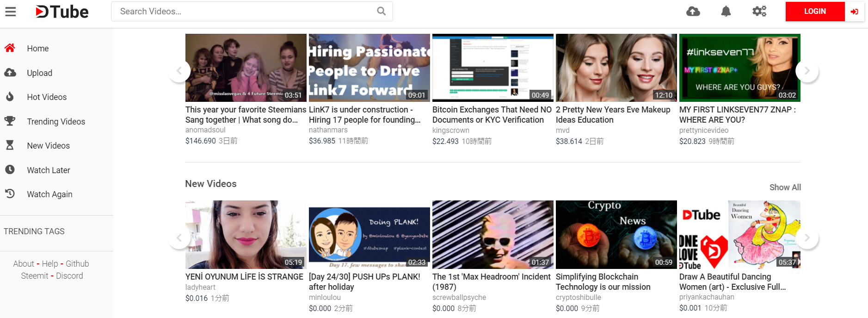Select New Videos sidebar item
This screenshot has height=318, width=868.
coord(48,145)
